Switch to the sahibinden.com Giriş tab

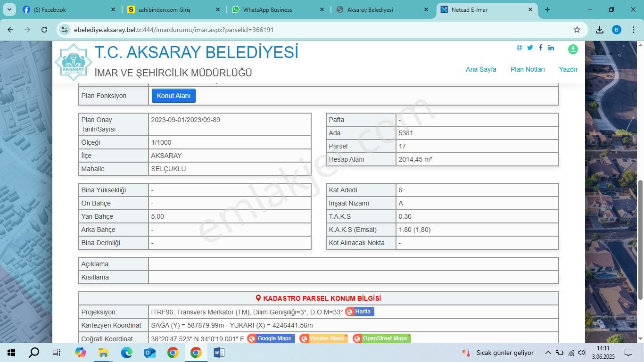[x=164, y=9]
